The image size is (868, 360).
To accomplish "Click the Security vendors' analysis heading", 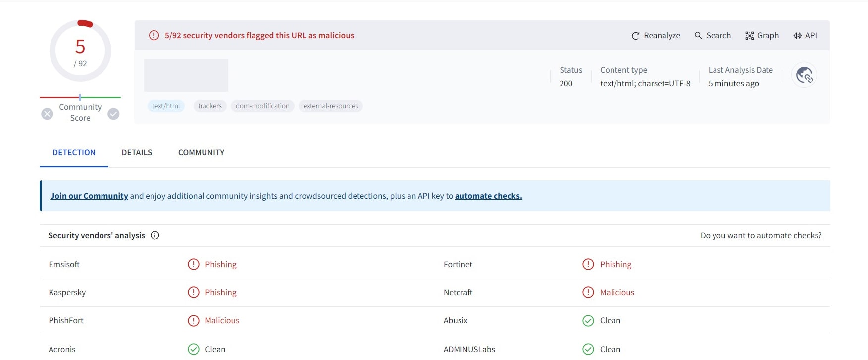I will (97, 235).
